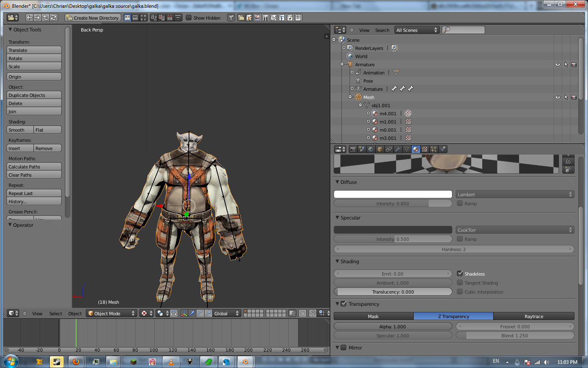Click Calculate Paths button
The height and width of the screenshot is (368, 588).
point(34,167)
